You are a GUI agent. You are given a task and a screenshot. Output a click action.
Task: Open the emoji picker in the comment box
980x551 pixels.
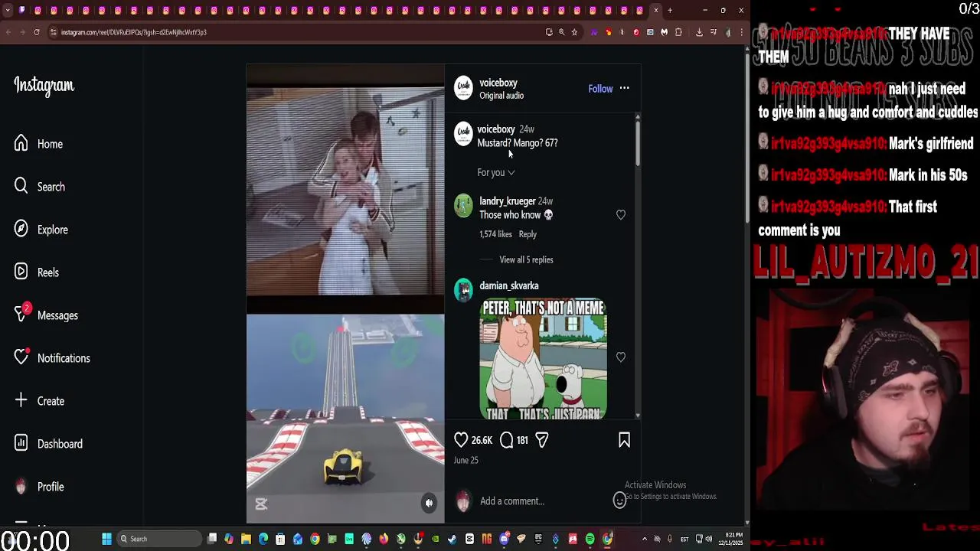(x=620, y=500)
